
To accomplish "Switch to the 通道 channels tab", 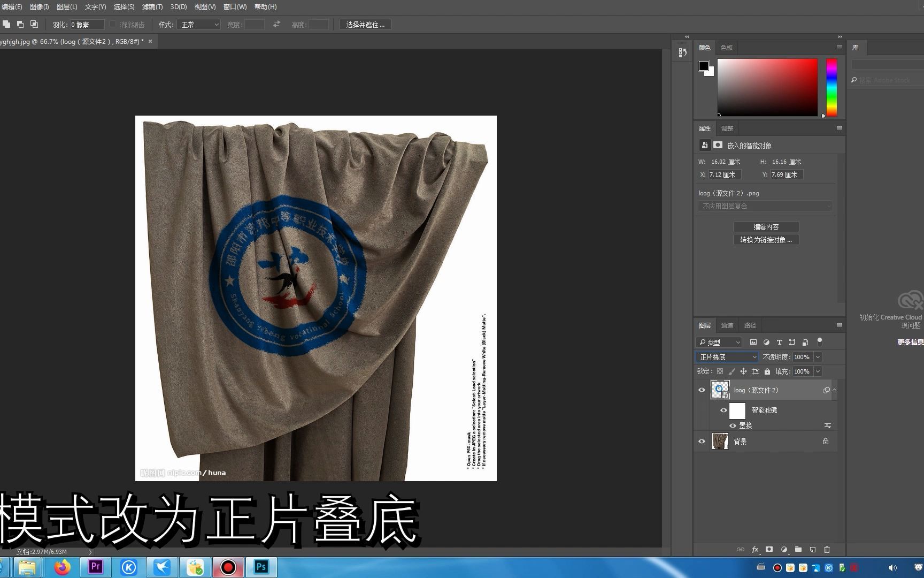I will (x=727, y=325).
